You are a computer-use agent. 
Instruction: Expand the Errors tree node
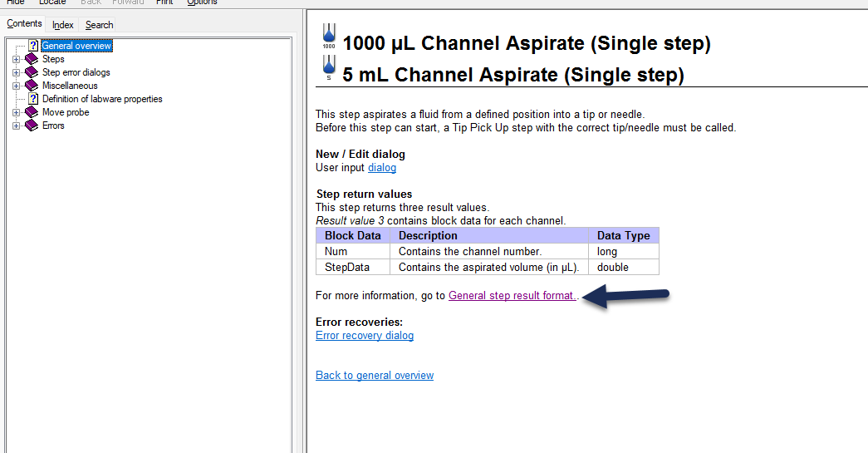point(16,126)
